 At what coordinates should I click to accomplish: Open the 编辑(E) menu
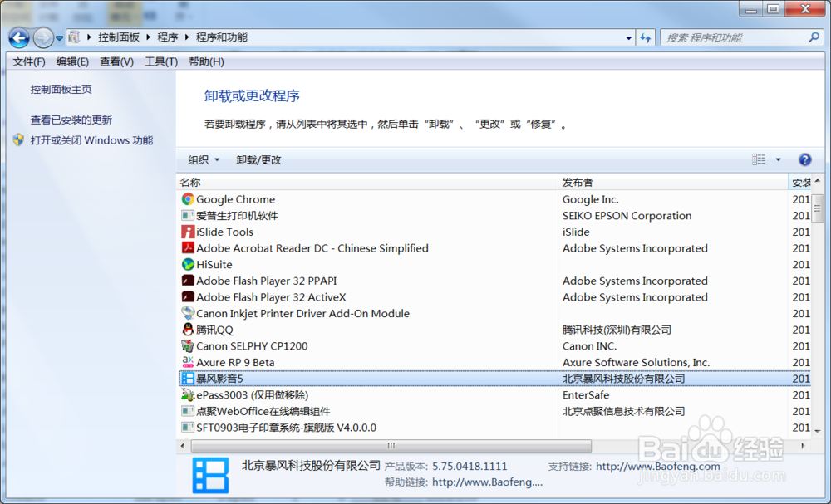point(72,61)
